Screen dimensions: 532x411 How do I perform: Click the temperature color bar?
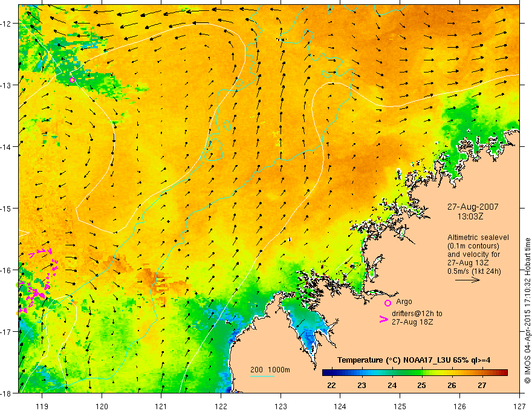(415, 373)
